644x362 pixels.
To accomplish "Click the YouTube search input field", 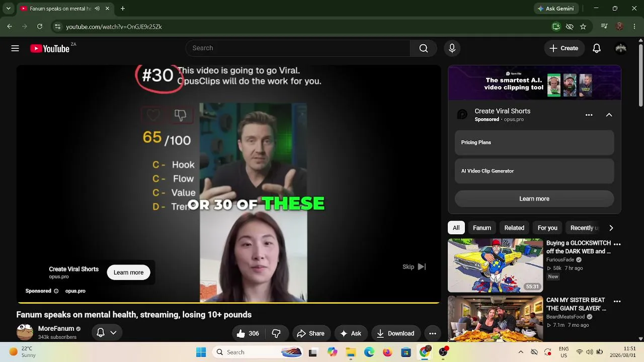I will point(298,48).
